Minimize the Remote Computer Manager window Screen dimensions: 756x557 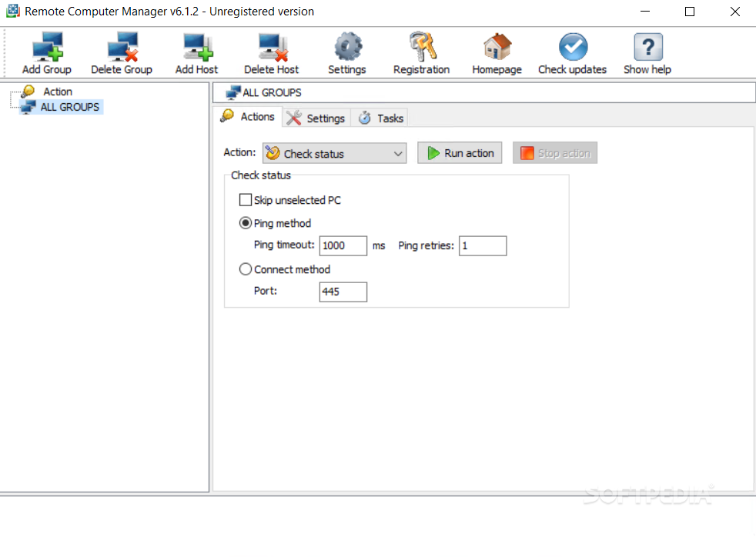(x=644, y=12)
